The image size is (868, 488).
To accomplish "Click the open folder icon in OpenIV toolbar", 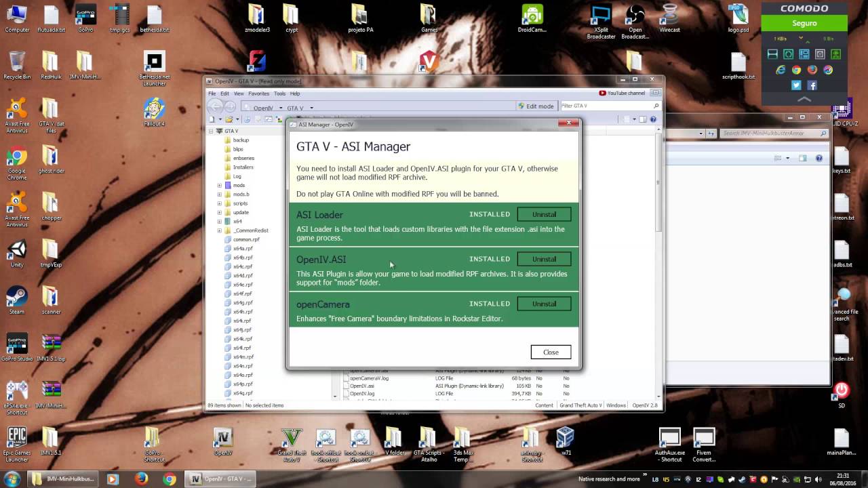I will [229, 119].
